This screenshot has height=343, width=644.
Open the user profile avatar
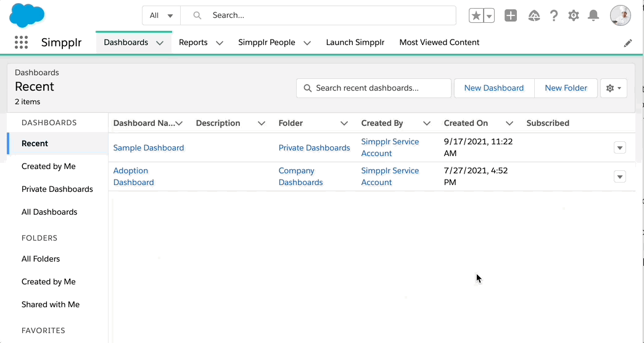(x=620, y=15)
